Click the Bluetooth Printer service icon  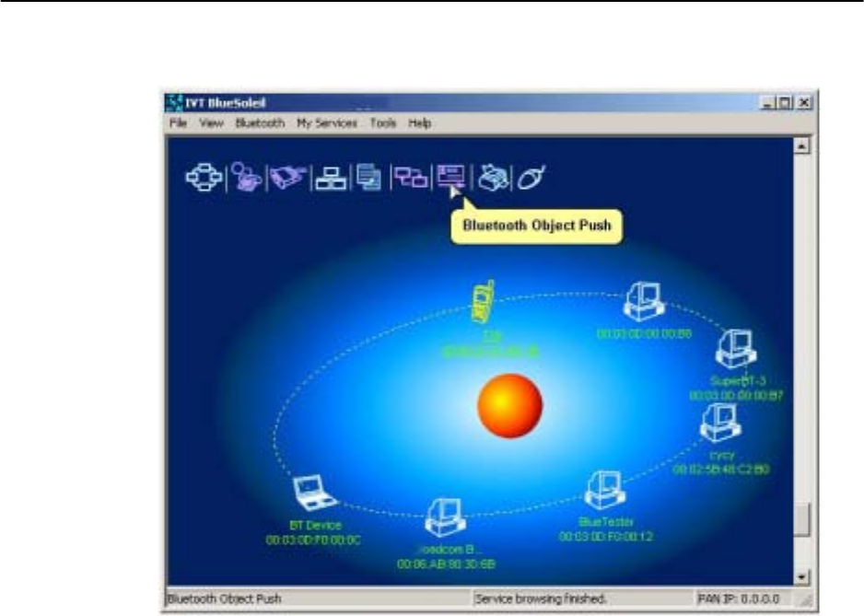(x=492, y=178)
